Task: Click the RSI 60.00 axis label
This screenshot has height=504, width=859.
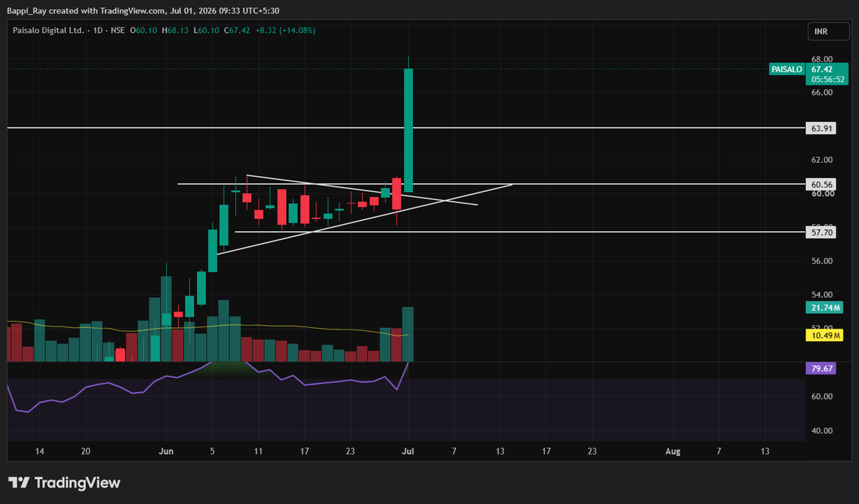Action: [x=822, y=397]
